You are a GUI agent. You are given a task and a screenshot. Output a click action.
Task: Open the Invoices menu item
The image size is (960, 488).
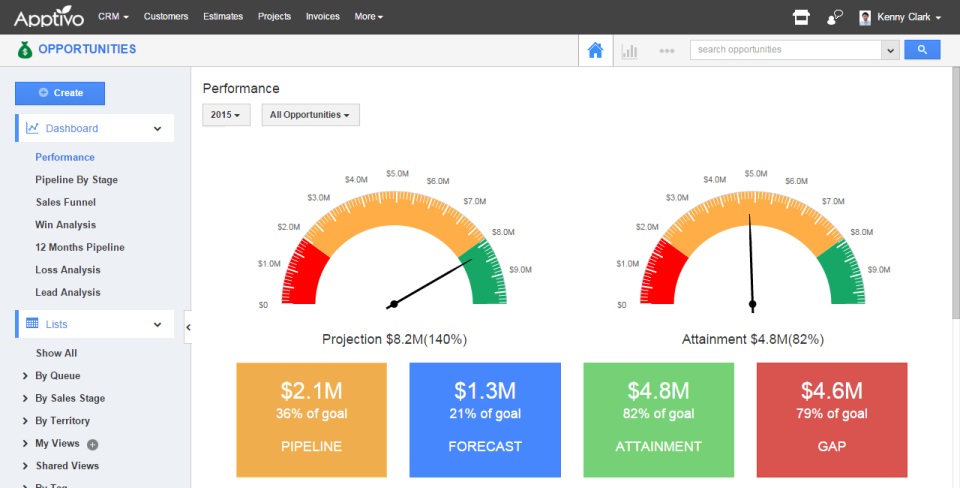tap(322, 17)
